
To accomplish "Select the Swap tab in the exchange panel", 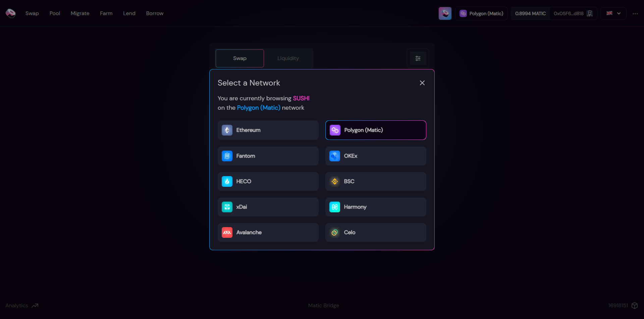I will [239, 58].
